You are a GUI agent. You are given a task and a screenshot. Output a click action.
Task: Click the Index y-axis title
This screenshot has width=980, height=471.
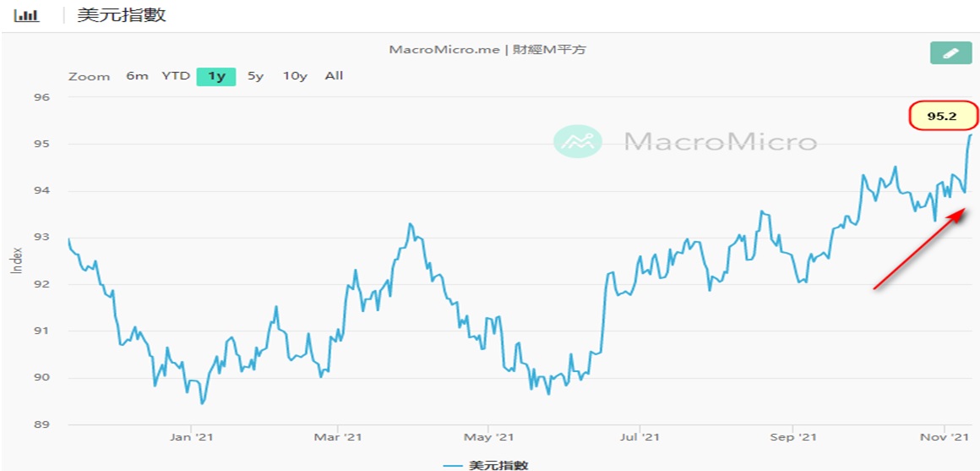click(x=17, y=260)
